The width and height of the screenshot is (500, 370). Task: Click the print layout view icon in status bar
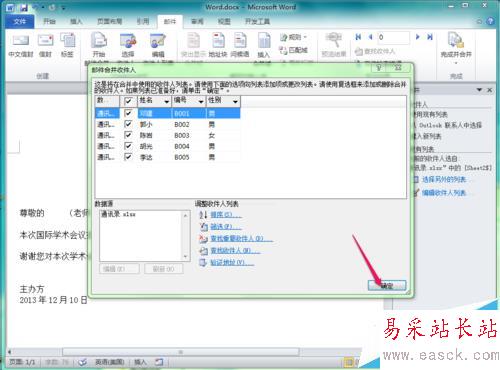349,362
